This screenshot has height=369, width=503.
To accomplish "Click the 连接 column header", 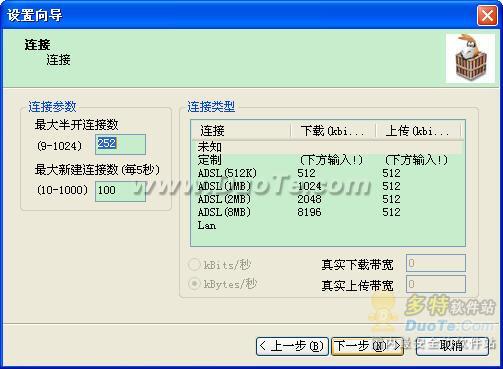I will tap(241, 130).
